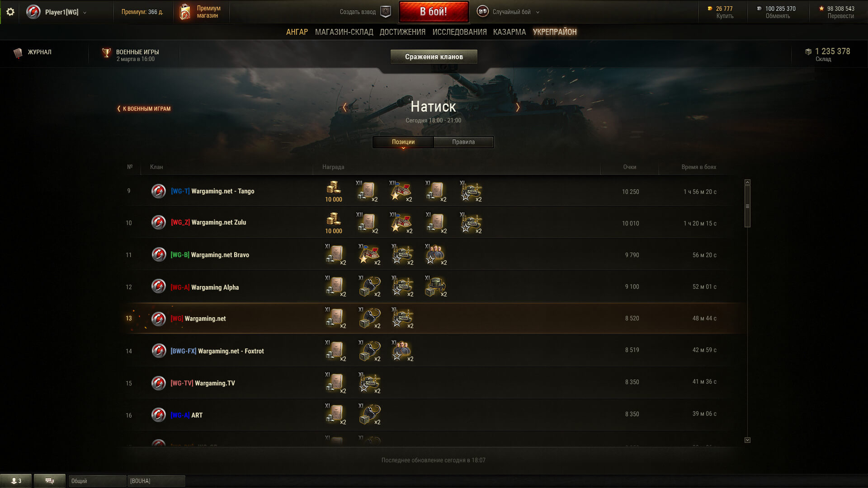Open Военные игры trophy icon
868x488 pixels.
click(106, 53)
